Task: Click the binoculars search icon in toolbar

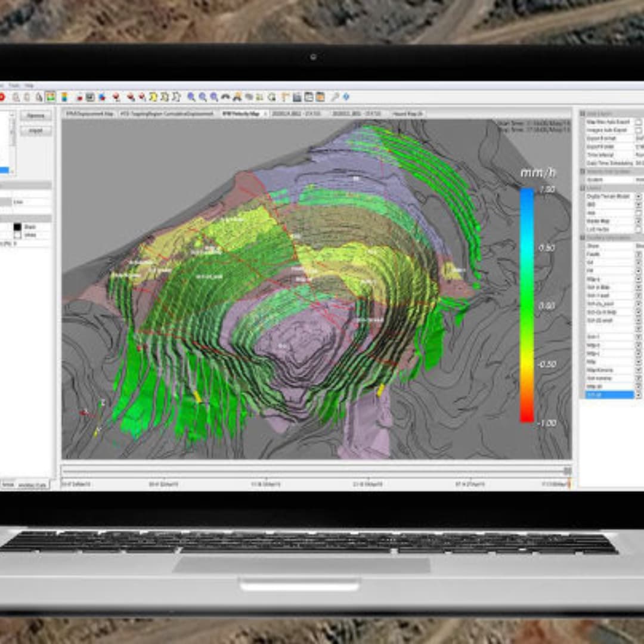Action: [225, 97]
